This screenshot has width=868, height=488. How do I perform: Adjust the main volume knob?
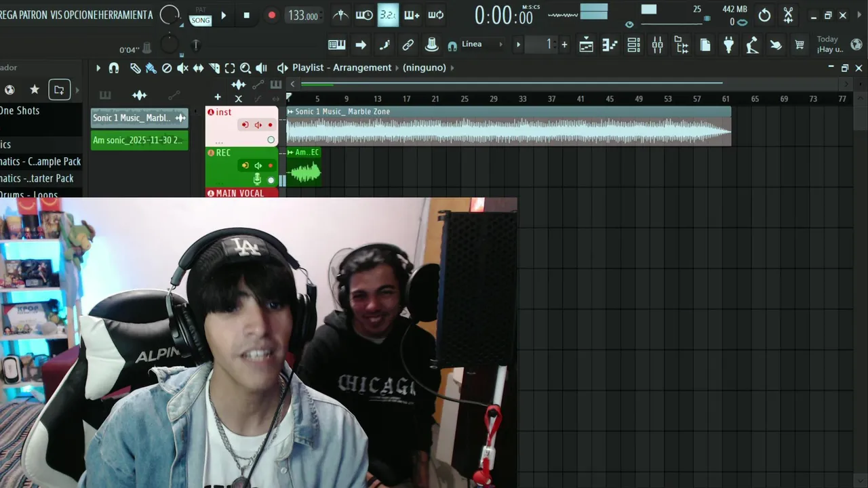tap(170, 15)
